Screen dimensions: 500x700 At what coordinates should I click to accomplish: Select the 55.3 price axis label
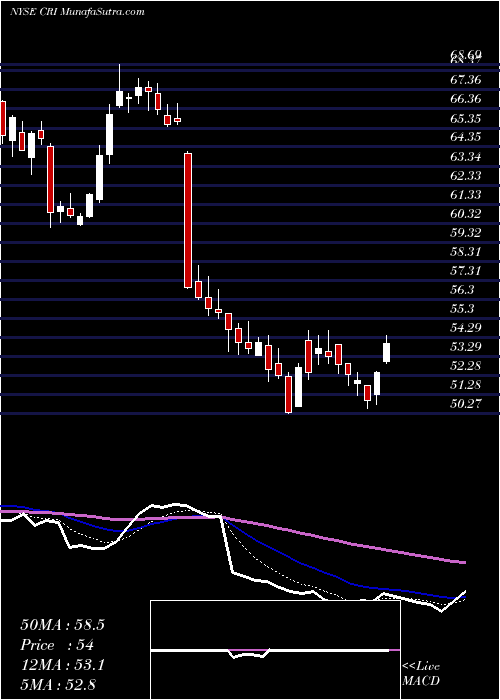(463, 308)
